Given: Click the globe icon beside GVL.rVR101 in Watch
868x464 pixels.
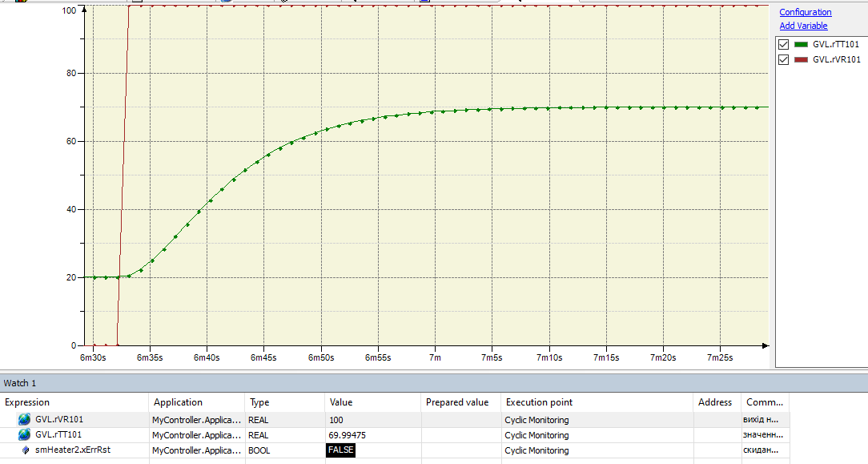Looking at the screenshot, I should click(x=24, y=419).
